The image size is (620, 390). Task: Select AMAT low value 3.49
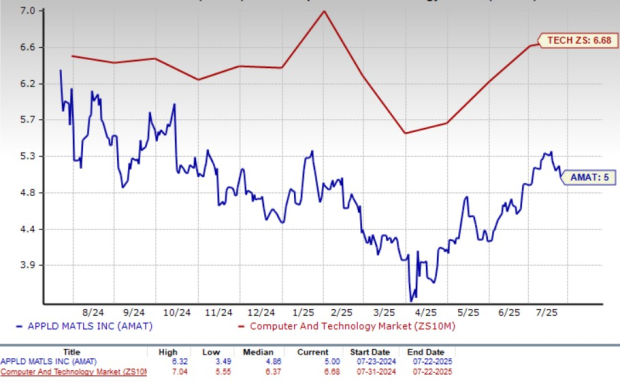click(223, 362)
